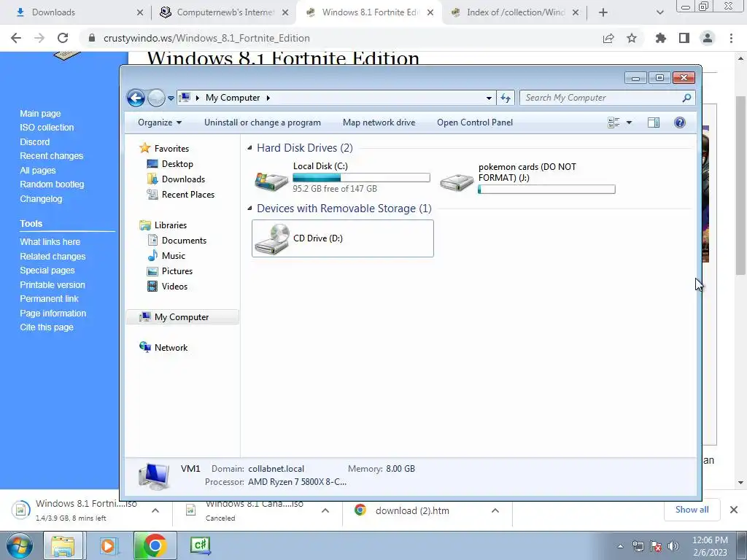
Task: Open Changelog link in wiki sidebar
Action: (x=41, y=198)
